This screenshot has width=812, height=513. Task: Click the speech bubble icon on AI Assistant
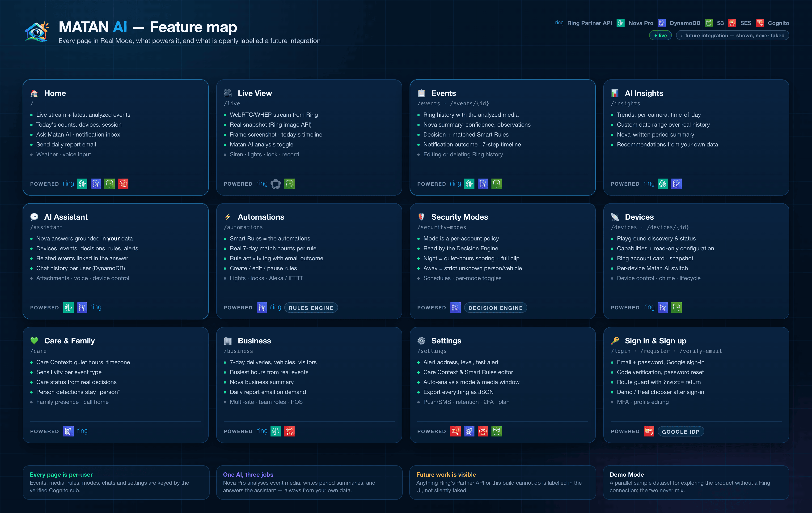tap(34, 217)
